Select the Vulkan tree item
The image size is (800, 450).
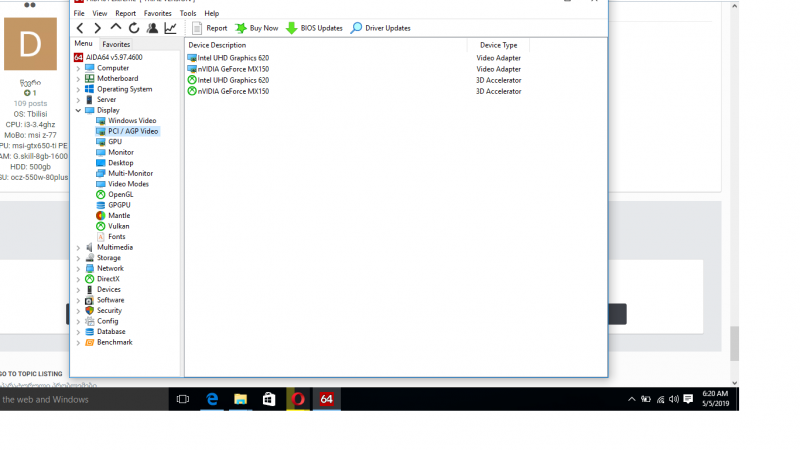[118, 226]
